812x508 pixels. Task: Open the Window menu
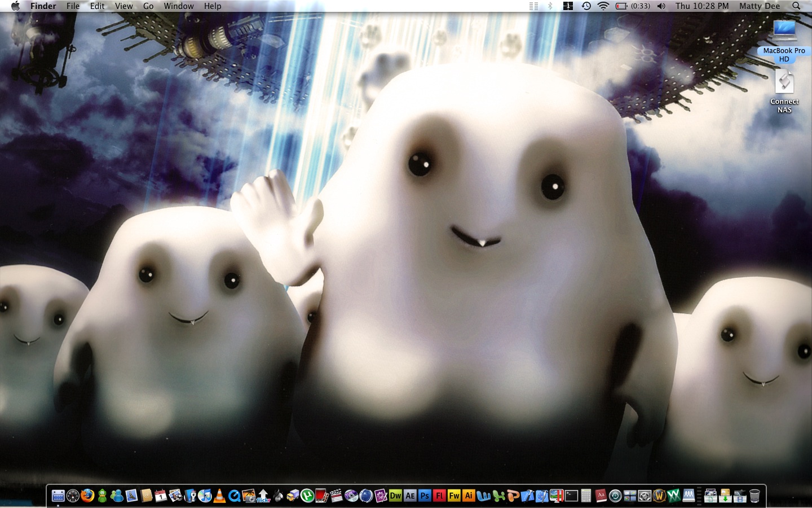179,6
